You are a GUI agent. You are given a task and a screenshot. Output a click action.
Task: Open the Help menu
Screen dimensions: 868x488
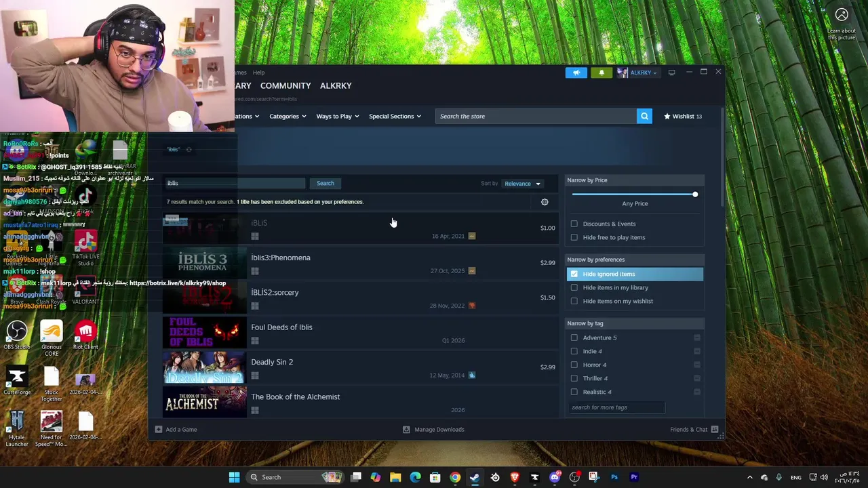[x=259, y=73]
